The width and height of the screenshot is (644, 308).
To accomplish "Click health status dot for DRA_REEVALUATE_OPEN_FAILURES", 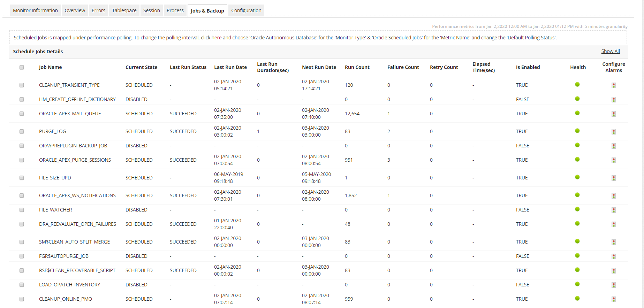I will [x=577, y=224].
